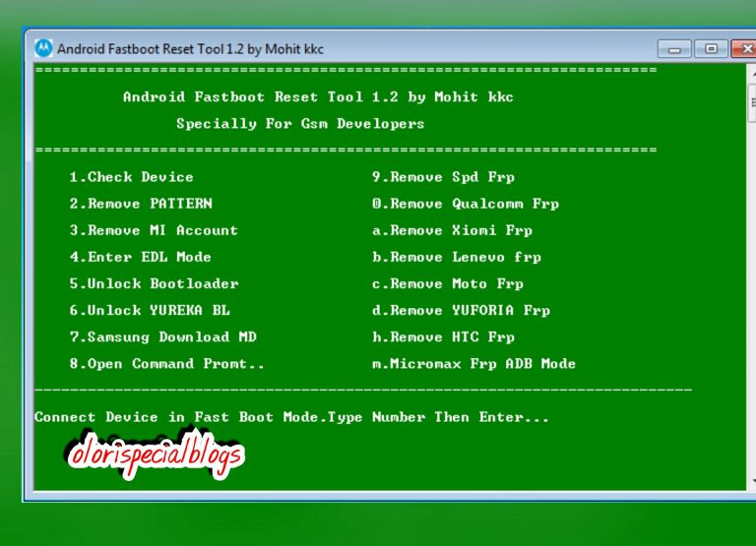Click the window title text in title bar
756x546 pixels.
(190, 49)
